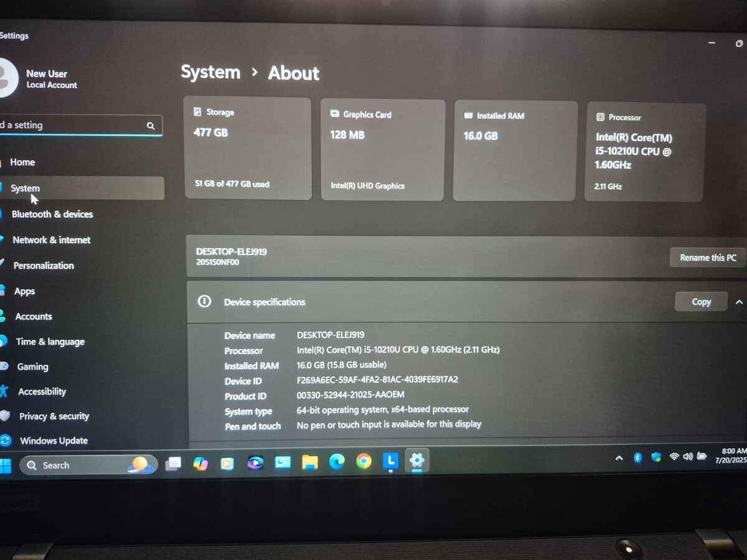Show hidden tray icons chevron
Viewport: 747px width, 560px height.
tap(619, 458)
